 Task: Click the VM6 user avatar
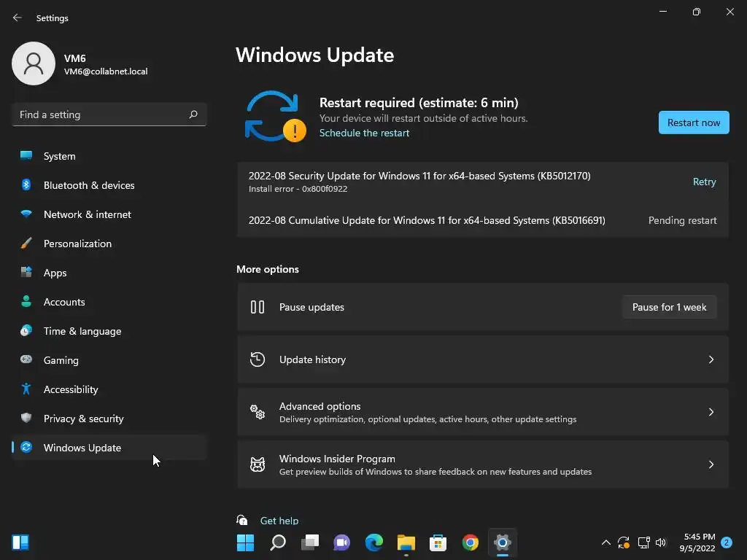tap(34, 63)
